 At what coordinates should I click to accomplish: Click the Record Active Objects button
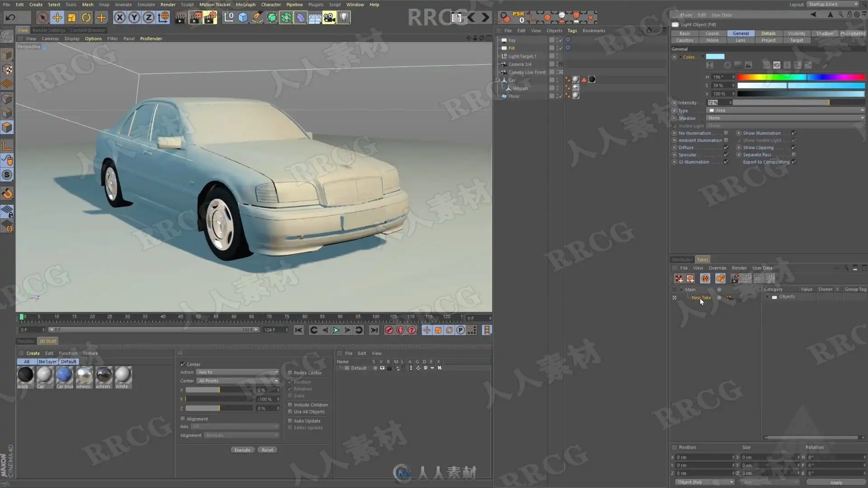tap(389, 330)
